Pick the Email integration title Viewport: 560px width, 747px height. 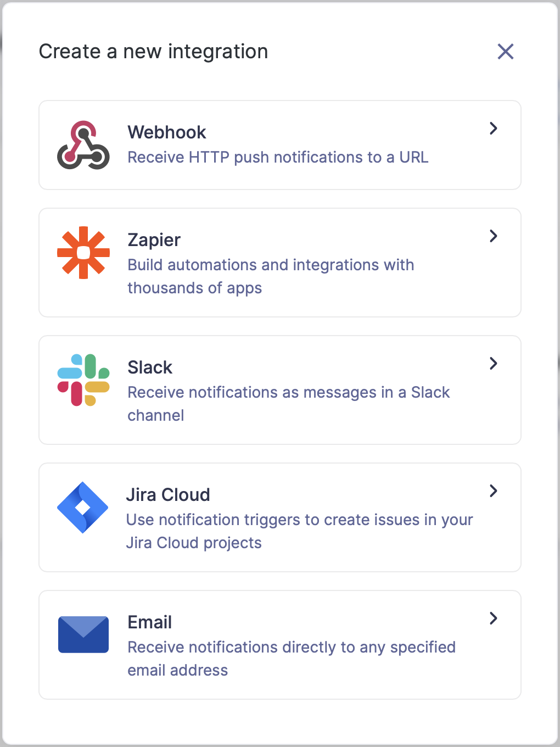tap(150, 622)
